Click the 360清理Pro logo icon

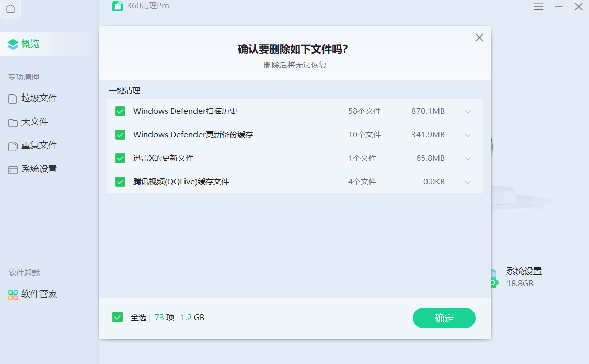point(118,6)
